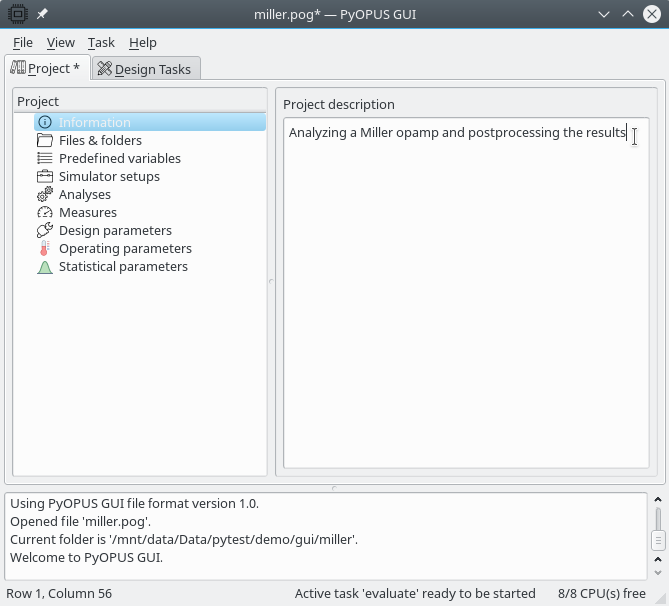The width and height of the screenshot is (669, 606).
Task: Click the Analyses gears icon
Action: [44, 194]
